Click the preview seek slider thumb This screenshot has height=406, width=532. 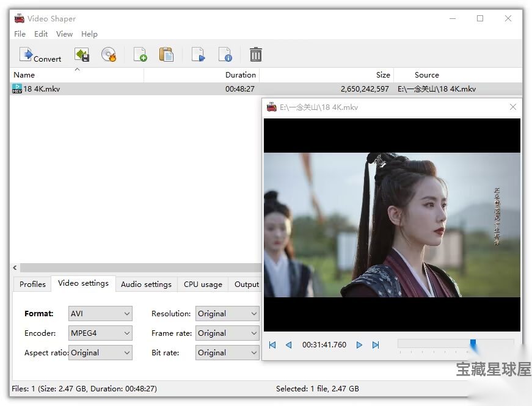coord(473,344)
